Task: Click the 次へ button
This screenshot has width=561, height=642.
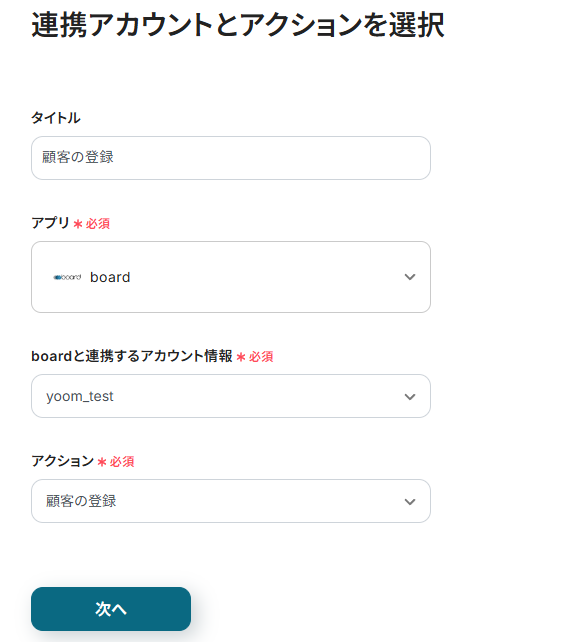Action: click(x=111, y=609)
